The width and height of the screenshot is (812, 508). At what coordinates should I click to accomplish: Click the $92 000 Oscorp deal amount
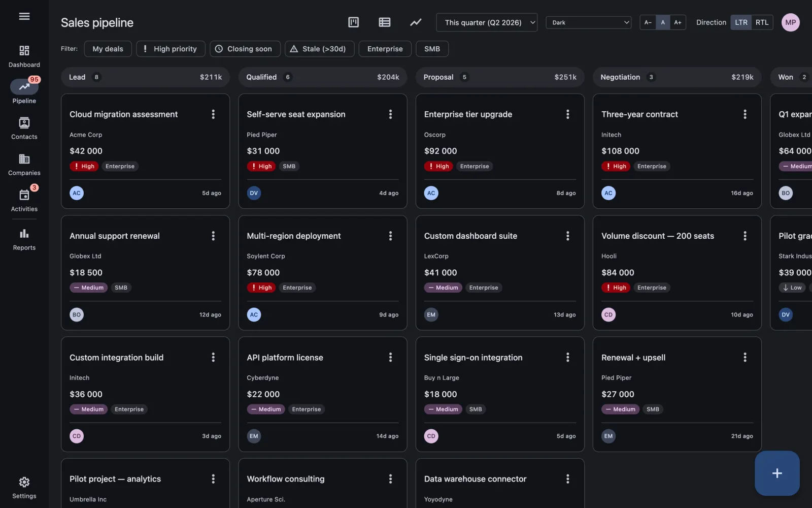[441, 151]
